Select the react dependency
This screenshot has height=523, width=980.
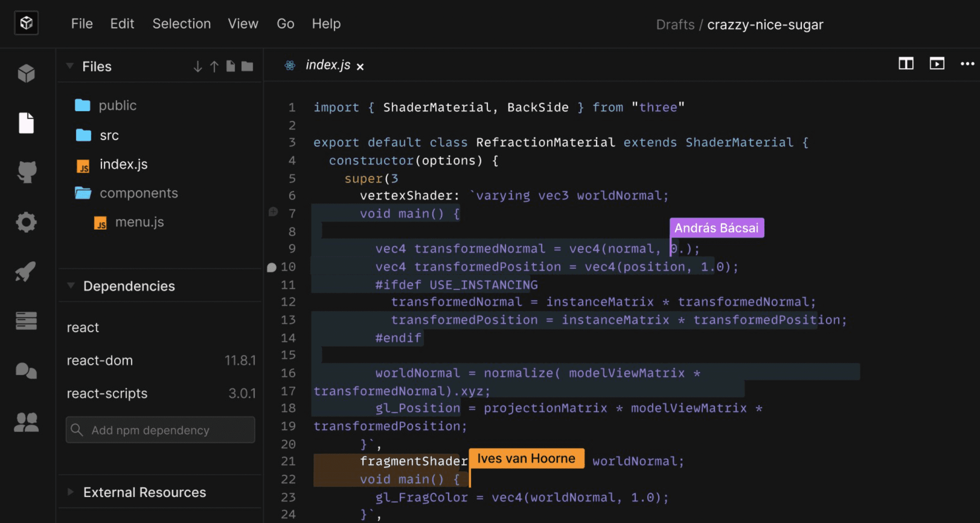pyautogui.click(x=83, y=327)
